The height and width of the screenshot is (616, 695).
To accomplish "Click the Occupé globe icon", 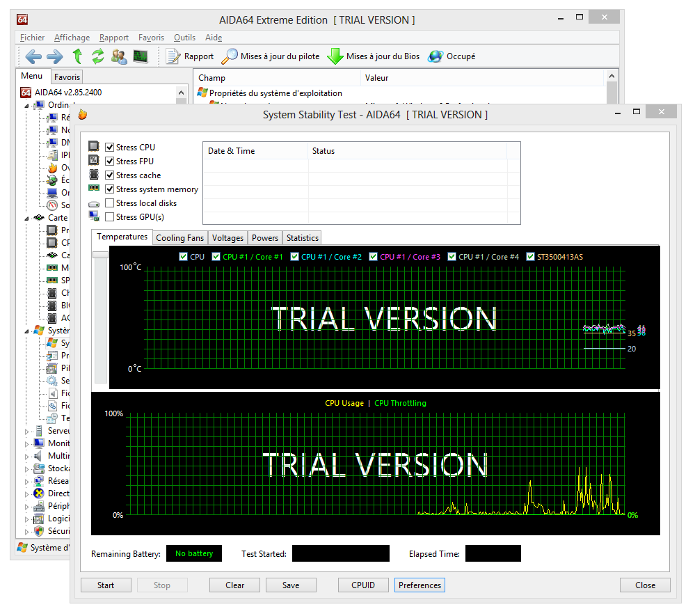I will tap(436, 56).
